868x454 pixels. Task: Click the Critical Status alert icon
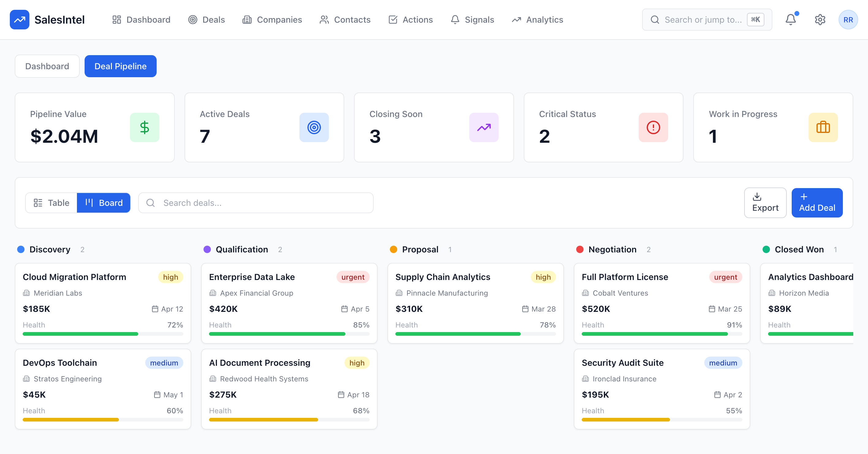[653, 127]
